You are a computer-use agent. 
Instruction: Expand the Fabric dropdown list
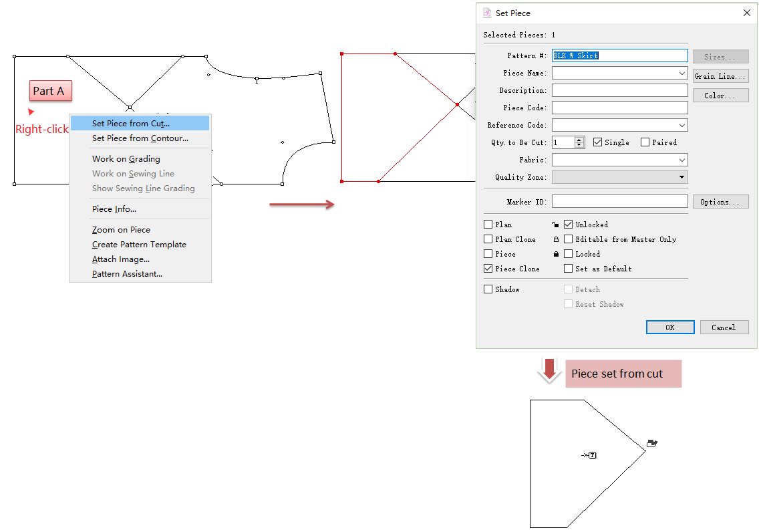(681, 160)
